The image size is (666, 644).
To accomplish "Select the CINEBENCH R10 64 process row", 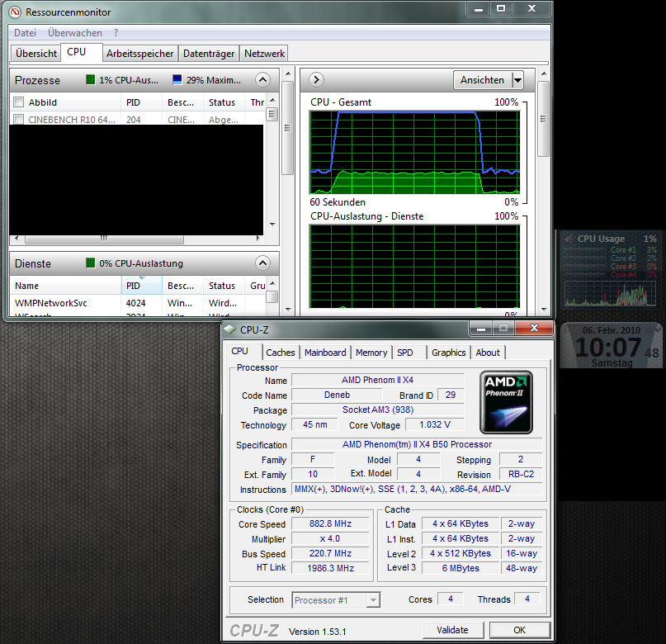I will click(138, 120).
